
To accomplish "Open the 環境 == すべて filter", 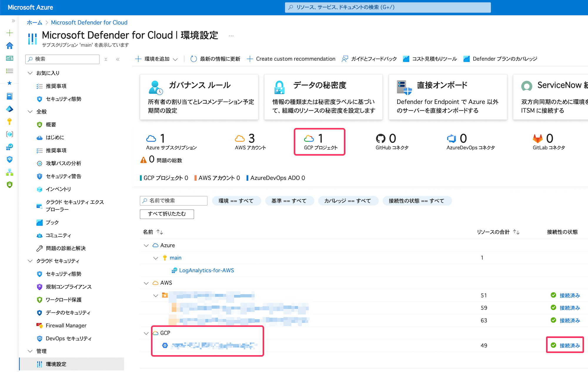I will click(236, 201).
